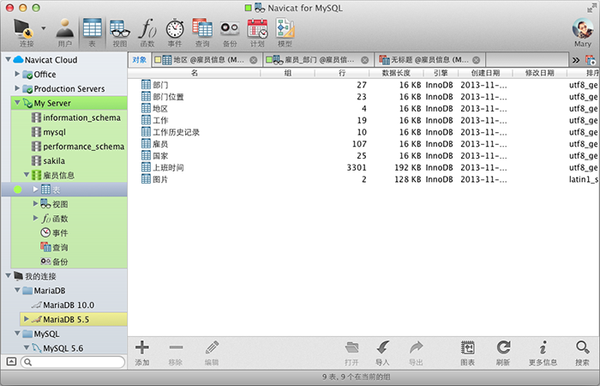Toggle the sidebar panel button beside search
This screenshot has width=600, height=386.
(x=11, y=362)
